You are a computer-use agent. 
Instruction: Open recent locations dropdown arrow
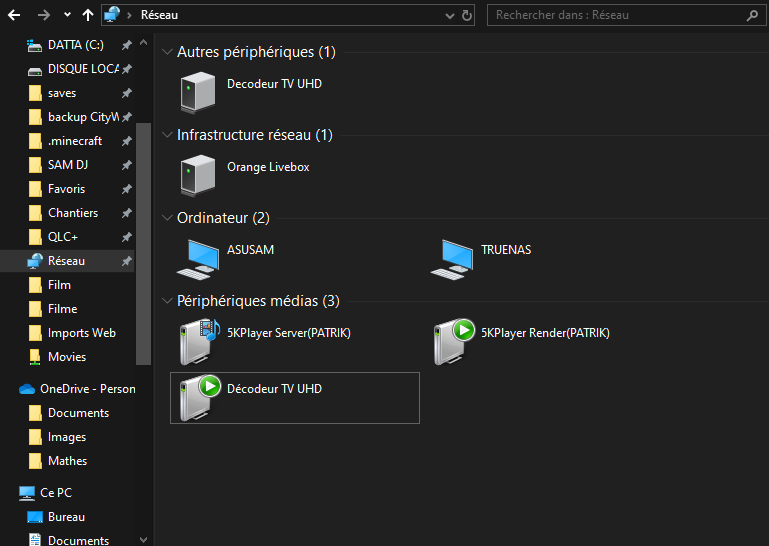(x=67, y=16)
